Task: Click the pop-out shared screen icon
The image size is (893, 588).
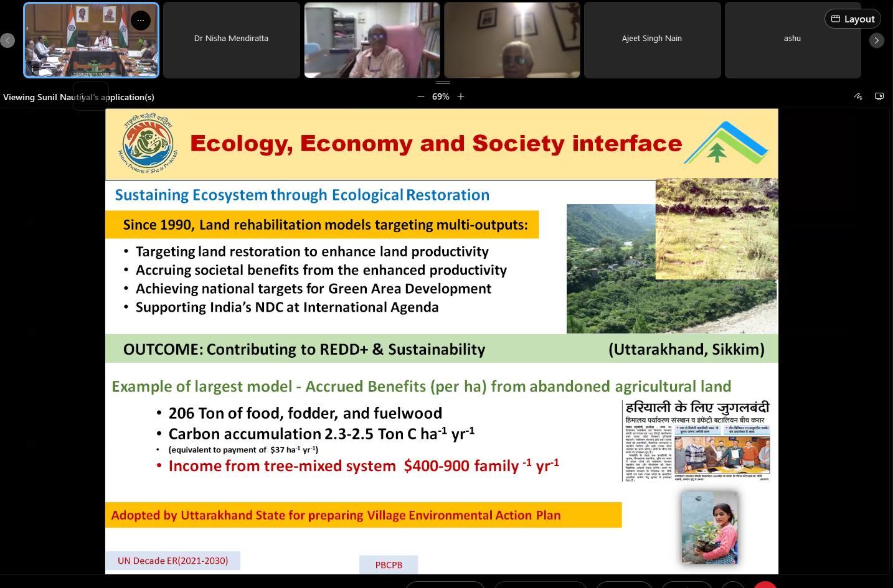Action: [x=879, y=96]
